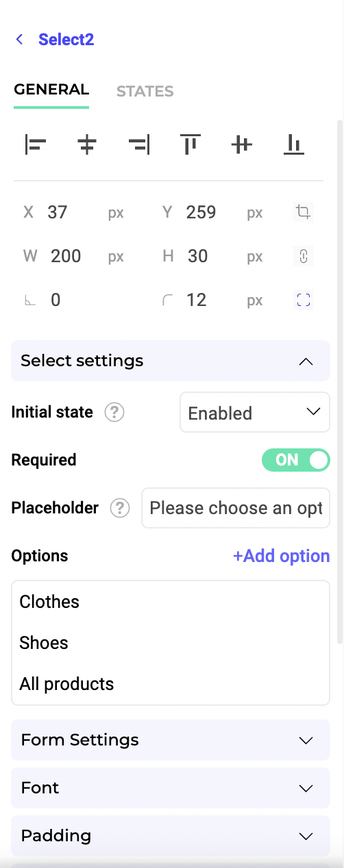Screen dimensions: 344x868
Task: Align element to left edge
Action: tap(35, 145)
